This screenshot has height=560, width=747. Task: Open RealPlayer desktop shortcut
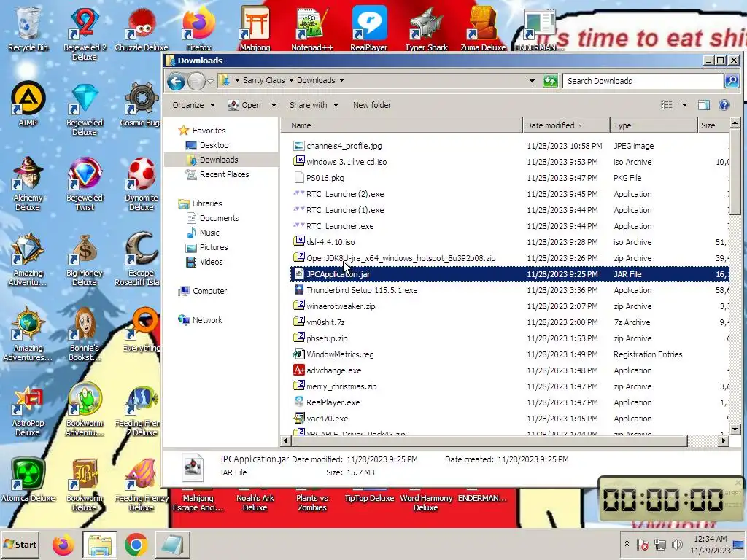368,28
